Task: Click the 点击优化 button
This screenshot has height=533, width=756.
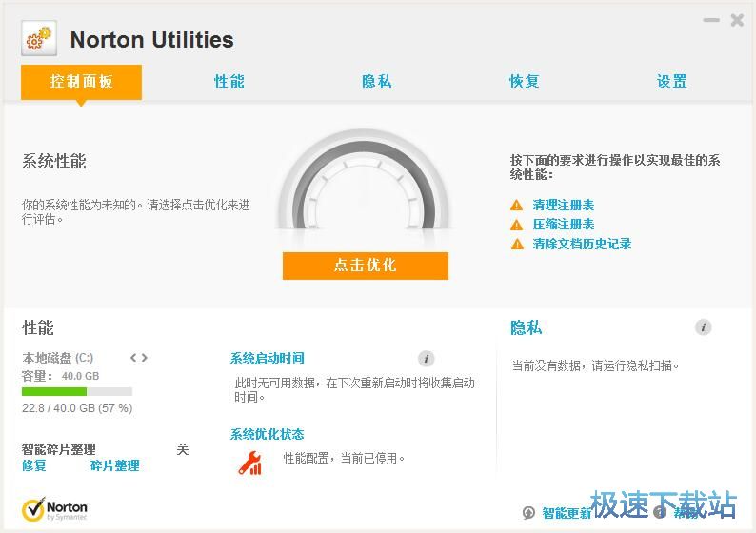Action: pyautogui.click(x=366, y=266)
